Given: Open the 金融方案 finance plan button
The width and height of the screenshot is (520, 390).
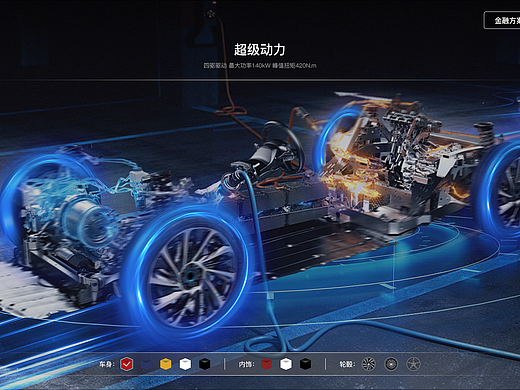Looking at the screenshot, I should tap(503, 20).
